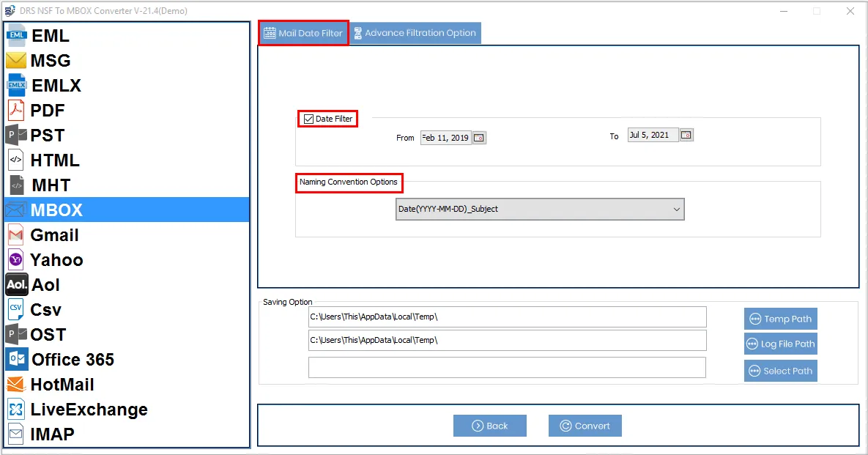The image size is (868, 455).
Task: Choose the EMLX file icon
Action: [16, 85]
